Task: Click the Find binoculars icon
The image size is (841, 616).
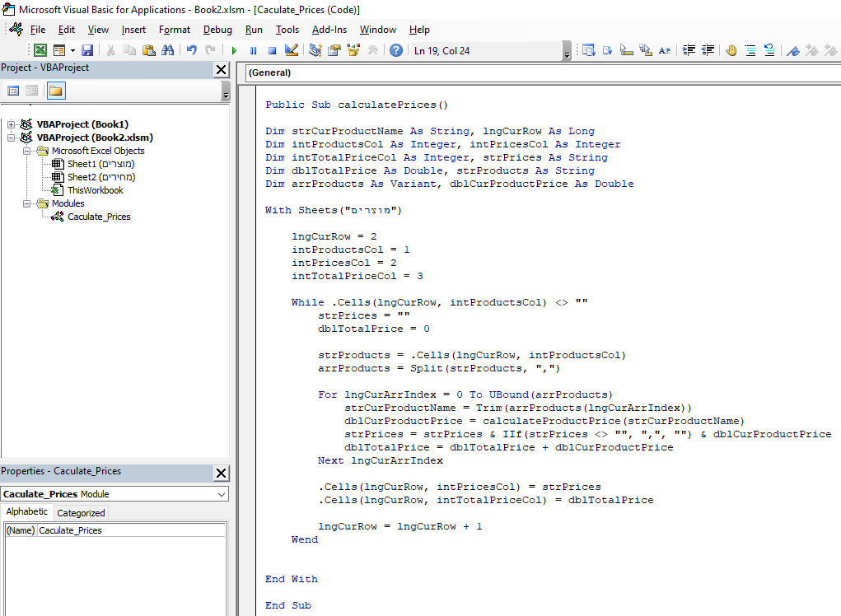Action: [x=168, y=50]
